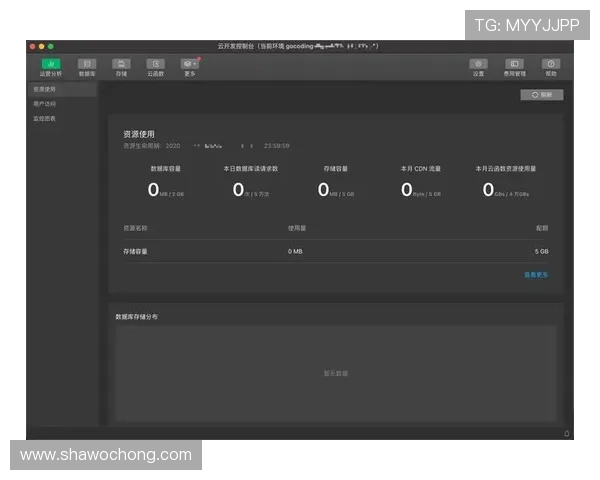The height and width of the screenshot is (480, 600).
Task: Switch to 监控图表 in the sidebar
Action: [45, 119]
